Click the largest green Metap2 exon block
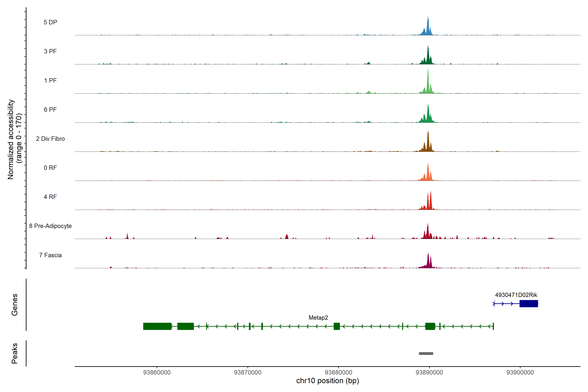The width and height of the screenshot is (588, 392). pos(157,326)
